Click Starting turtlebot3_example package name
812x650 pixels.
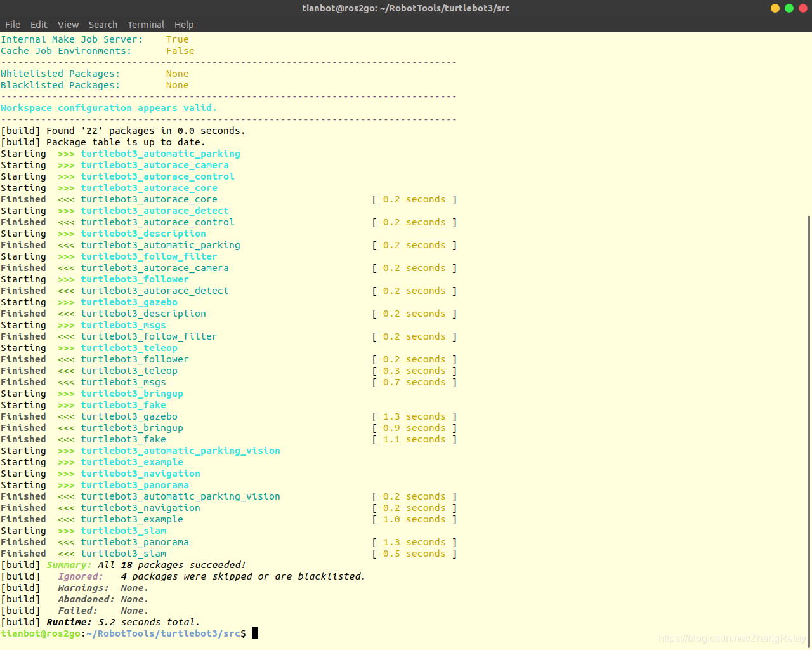coord(132,462)
